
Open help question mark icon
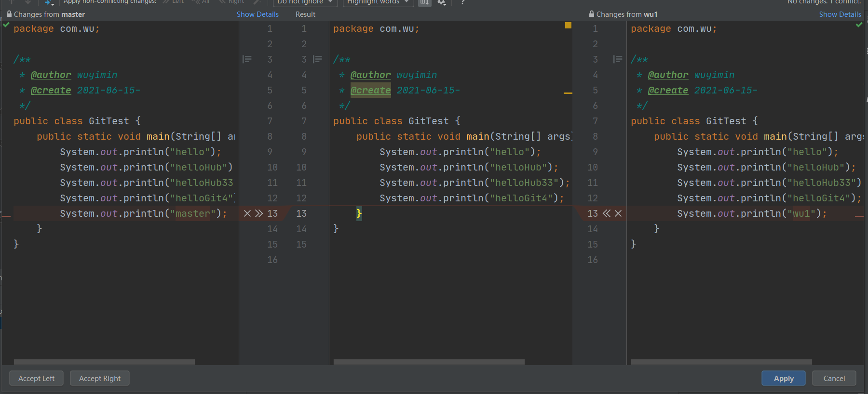coord(462,2)
